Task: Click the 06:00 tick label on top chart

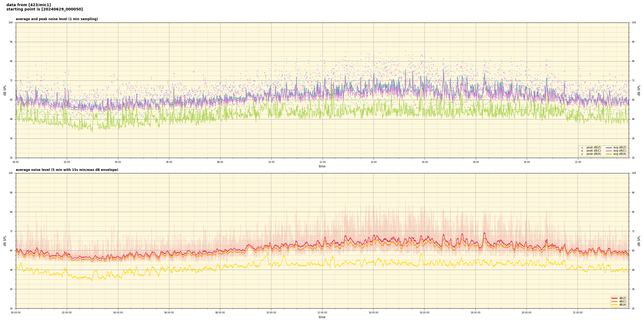Action: coord(169,162)
